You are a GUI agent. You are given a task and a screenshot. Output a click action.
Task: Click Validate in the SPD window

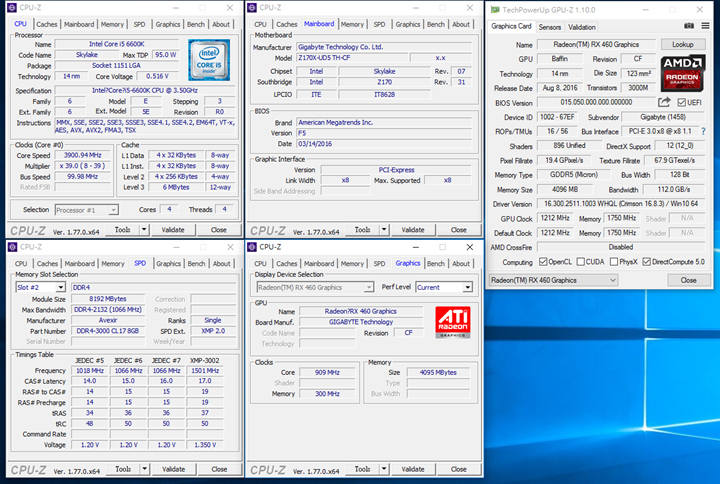click(x=173, y=469)
